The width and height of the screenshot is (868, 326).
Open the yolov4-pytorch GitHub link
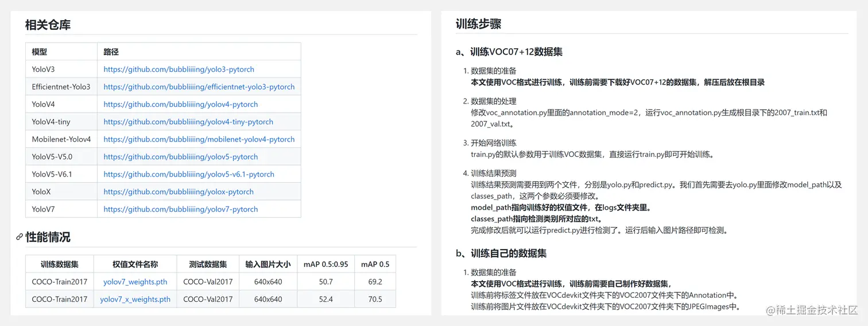tap(180, 104)
